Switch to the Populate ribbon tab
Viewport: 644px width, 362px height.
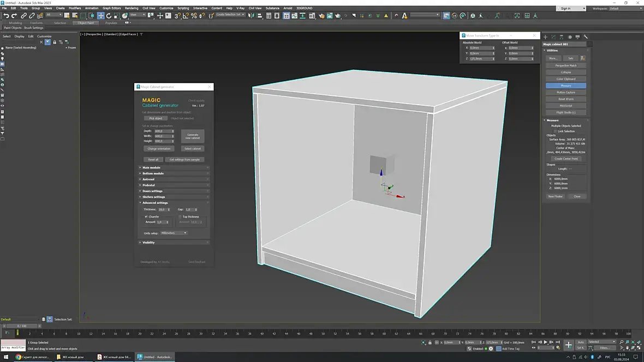tap(111, 23)
